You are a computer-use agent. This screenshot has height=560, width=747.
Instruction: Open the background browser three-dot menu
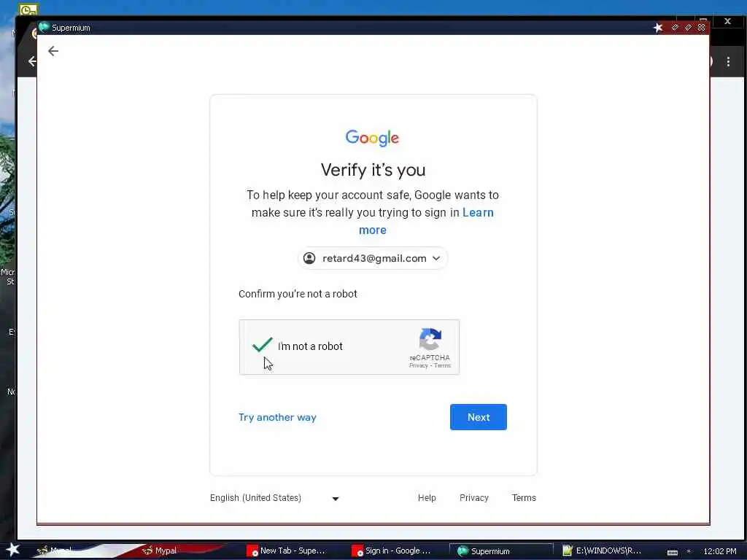pyautogui.click(x=728, y=61)
